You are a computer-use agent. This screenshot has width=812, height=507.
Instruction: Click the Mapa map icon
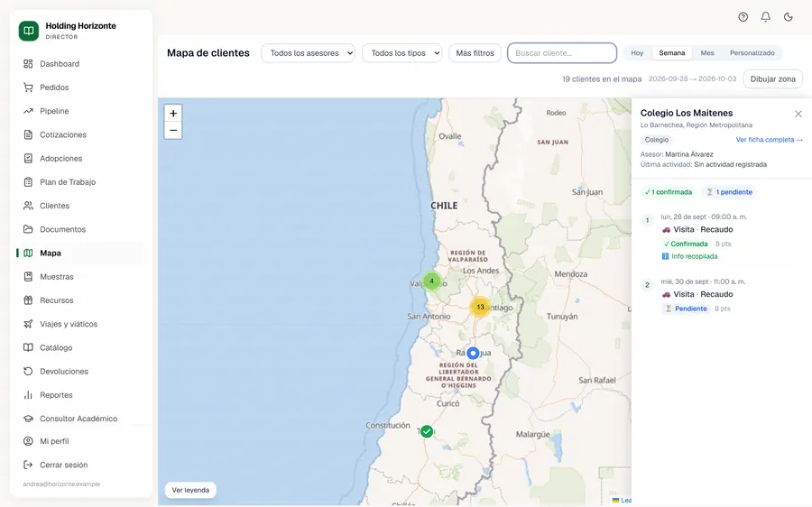(28, 253)
